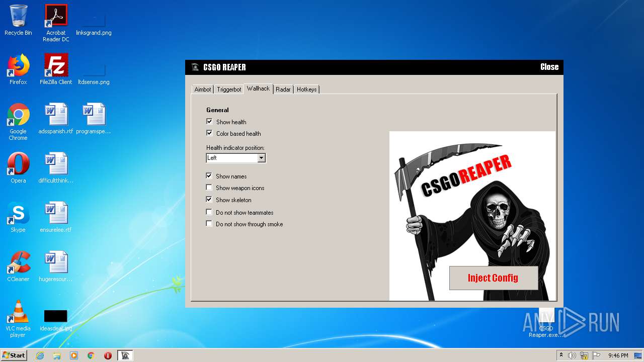Uncheck Color based health checkbox
The width and height of the screenshot is (644, 362).
pyautogui.click(x=209, y=133)
